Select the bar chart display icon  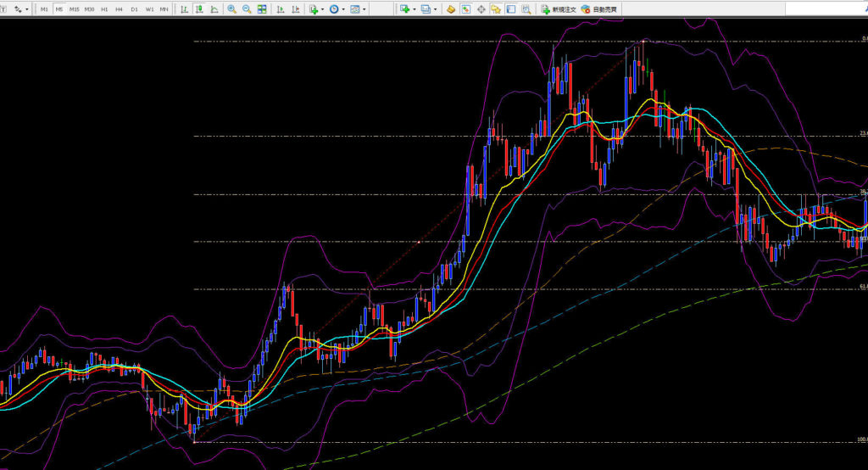pyautogui.click(x=184, y=8)
